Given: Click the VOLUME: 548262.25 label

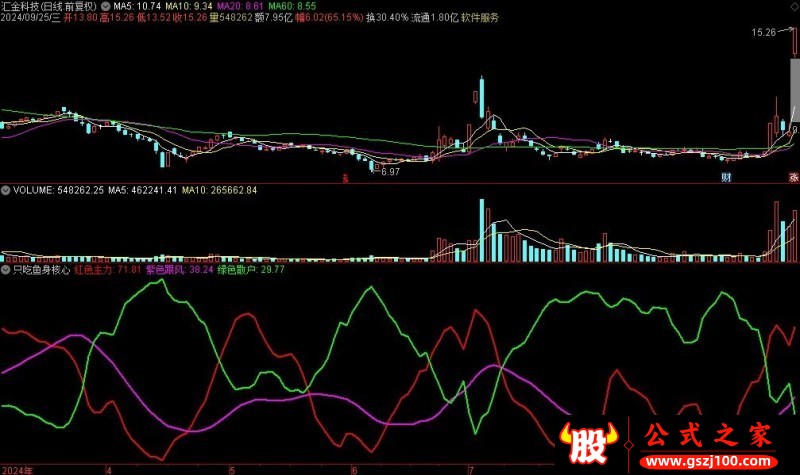Looking at the screenshot, I should point(58,190).
